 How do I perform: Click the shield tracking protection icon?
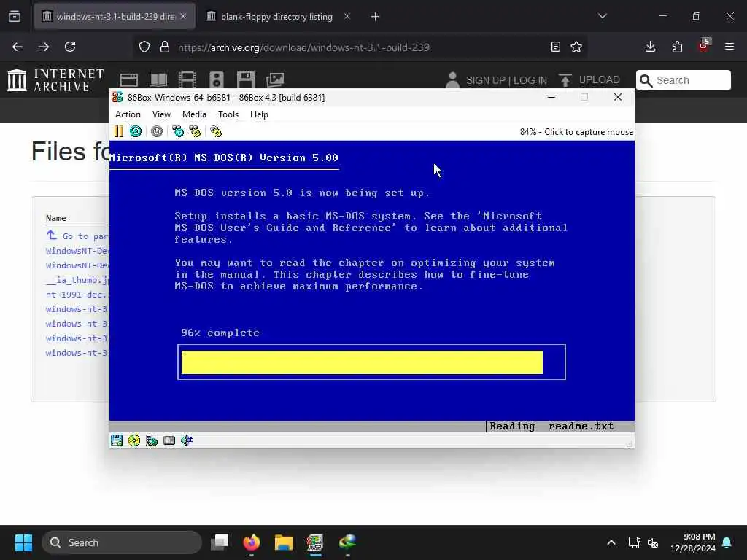point(144,47)
